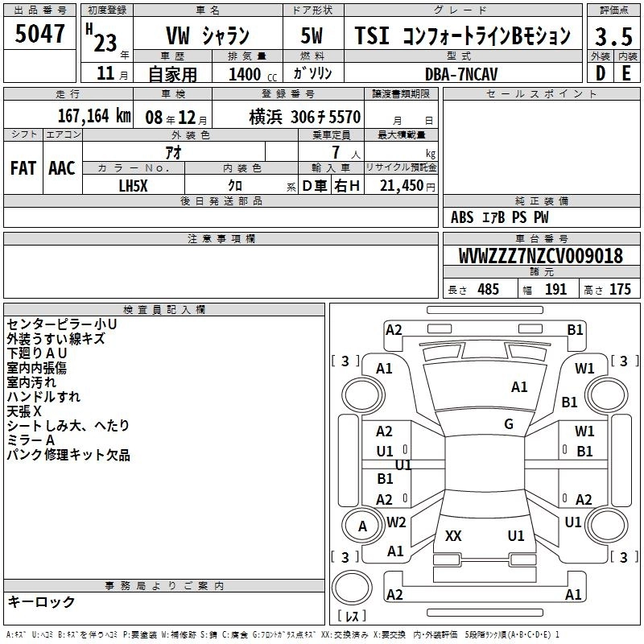Click the W2 mark on the diagram

click(x=396, y=522)
